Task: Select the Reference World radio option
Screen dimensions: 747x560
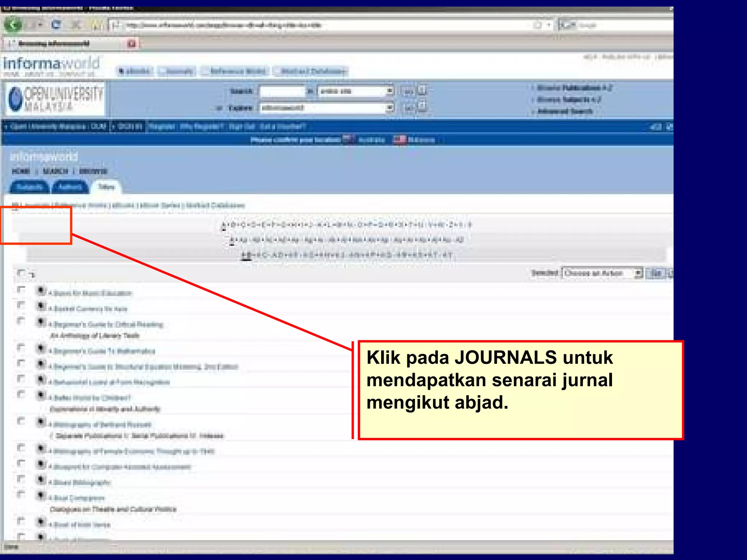Action: 206,71
